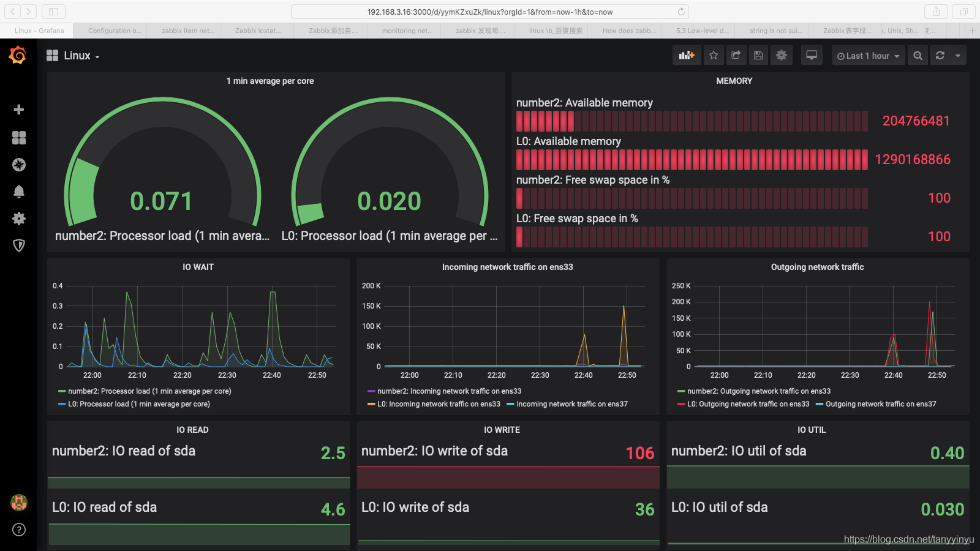The image size is (980, 551).
Task: Click the browser forward arrow
Action: click(x=29, y=12)
